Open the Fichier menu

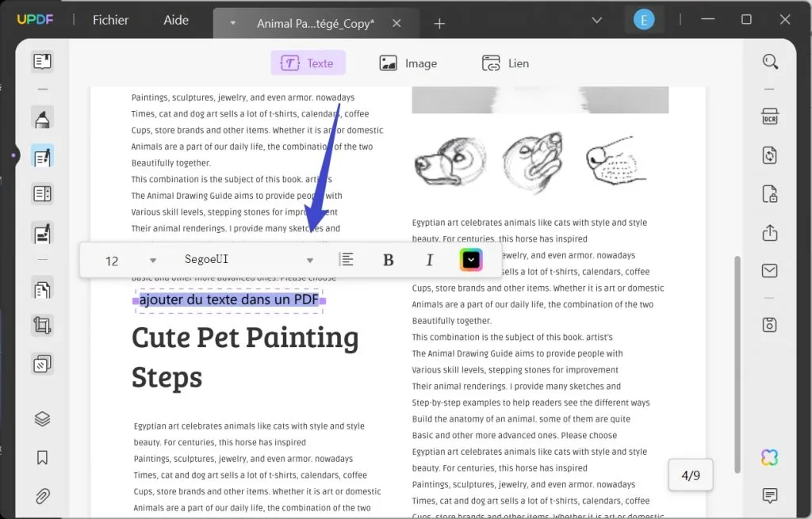coord(109,20)
